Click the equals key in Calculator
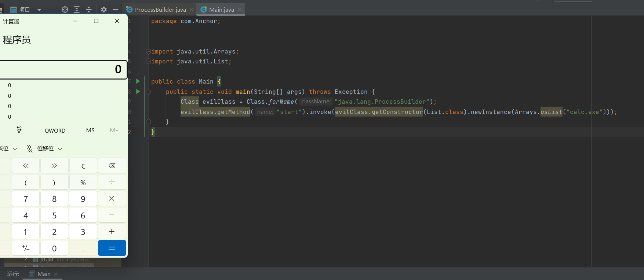This screenshot has height=280, width=644. (112, 248)
